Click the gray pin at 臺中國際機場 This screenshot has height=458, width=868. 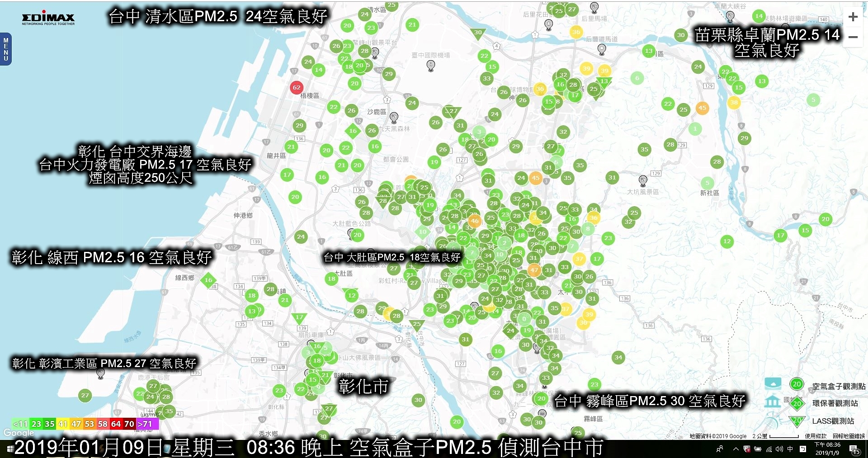[x=431, y=66]
